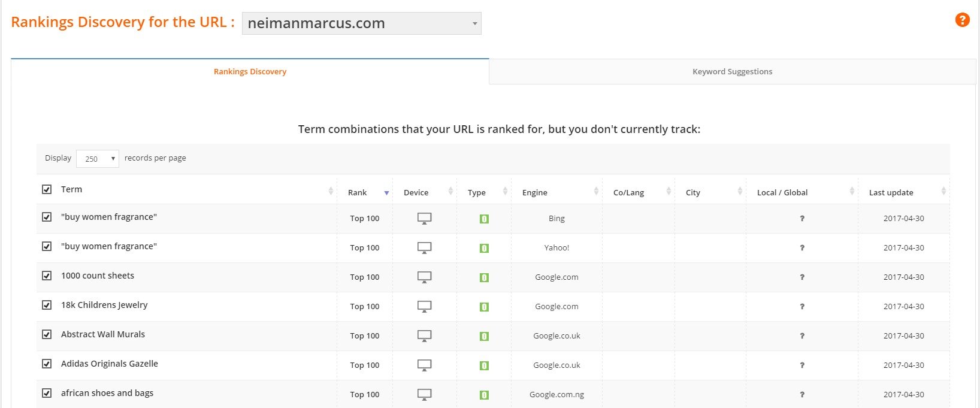Screen dimensions: 980x408
Task: Uncheck "buy women fragrance" Bing row checkbox
Action: 47,217
